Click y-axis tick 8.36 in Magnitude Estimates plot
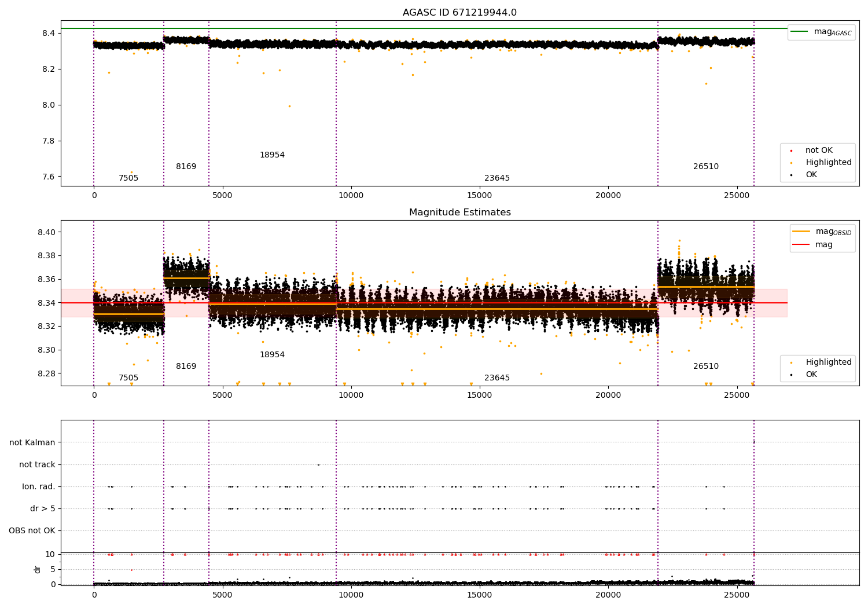 [x=46, y=280]
